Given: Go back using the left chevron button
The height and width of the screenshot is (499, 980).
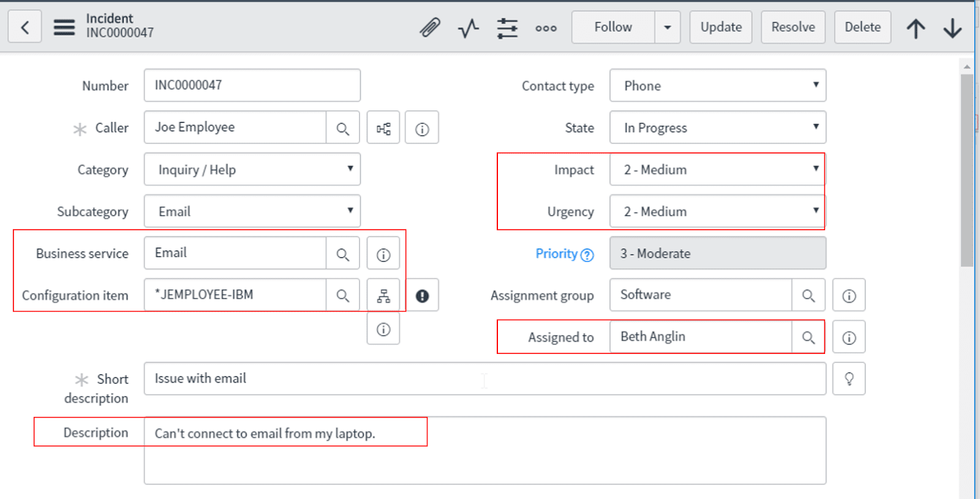Looking at the screenshot, I should pyautogui.click(x=24, y=27).
